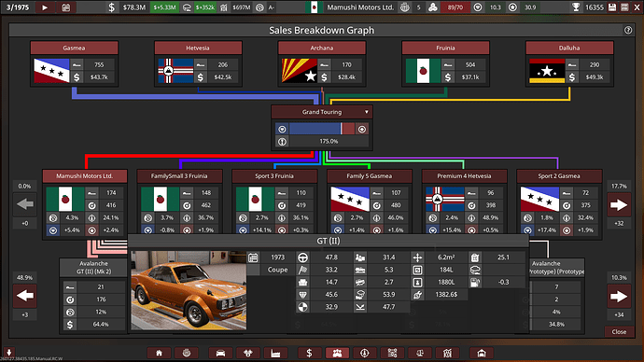Click the dollar sign icon beside $78.3M

111,7
